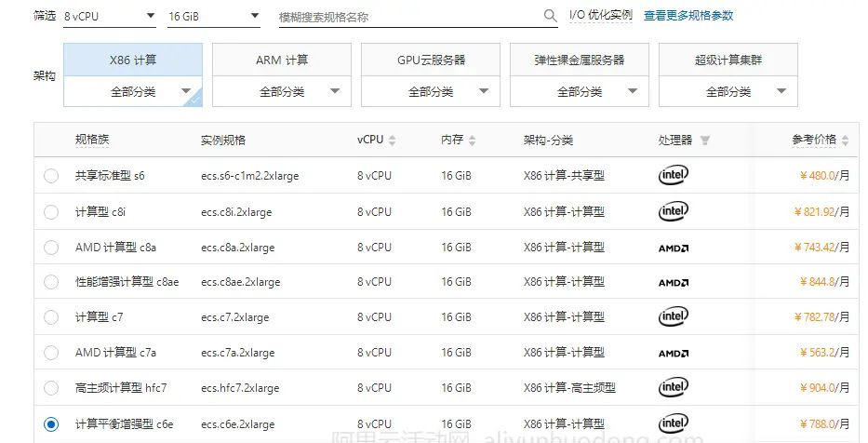Click Intel logo in 计算型 c7 row
The width and height of the screenshot is (868, 443).
pyautogui.click(x=674, y=316)
